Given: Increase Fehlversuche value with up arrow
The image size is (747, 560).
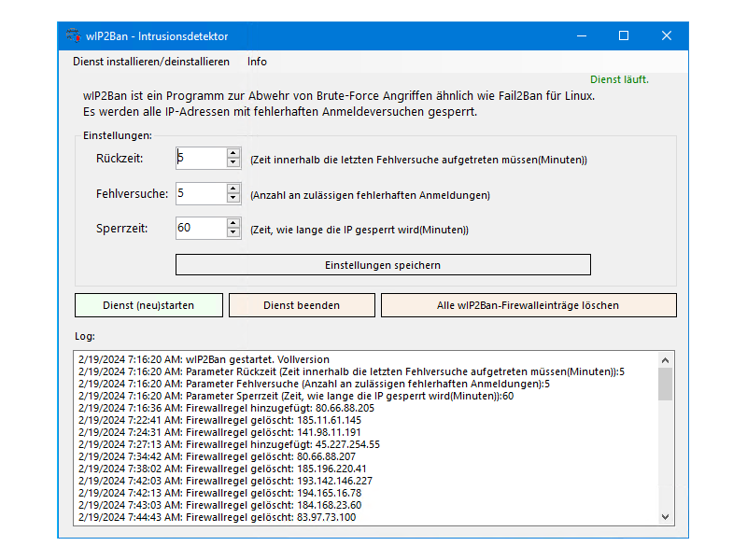Looking at the screenshot, I should 233,188.
